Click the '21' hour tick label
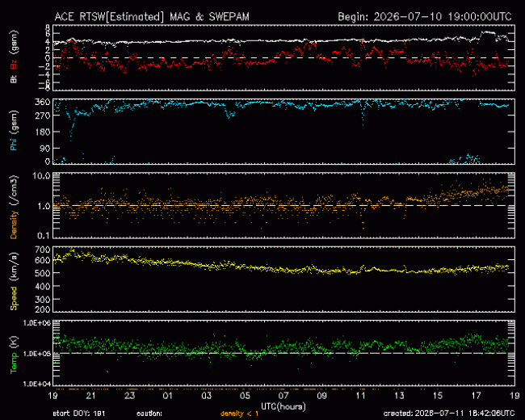 point(90,396)
